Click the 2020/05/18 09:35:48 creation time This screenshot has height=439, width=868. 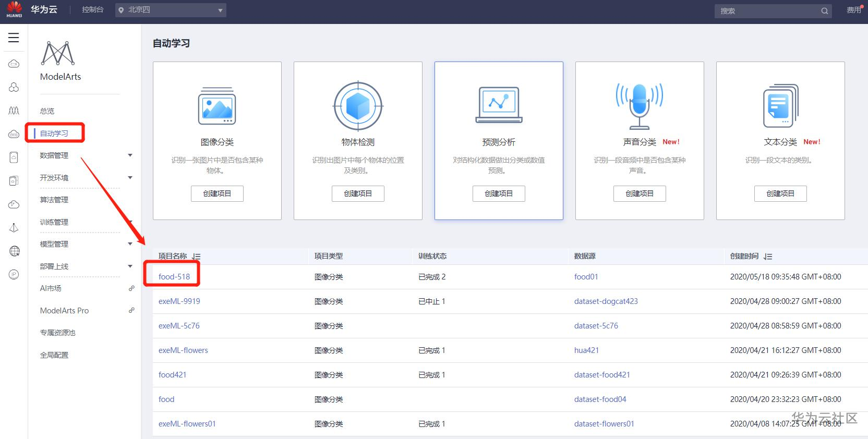click(x=786, y=277)
